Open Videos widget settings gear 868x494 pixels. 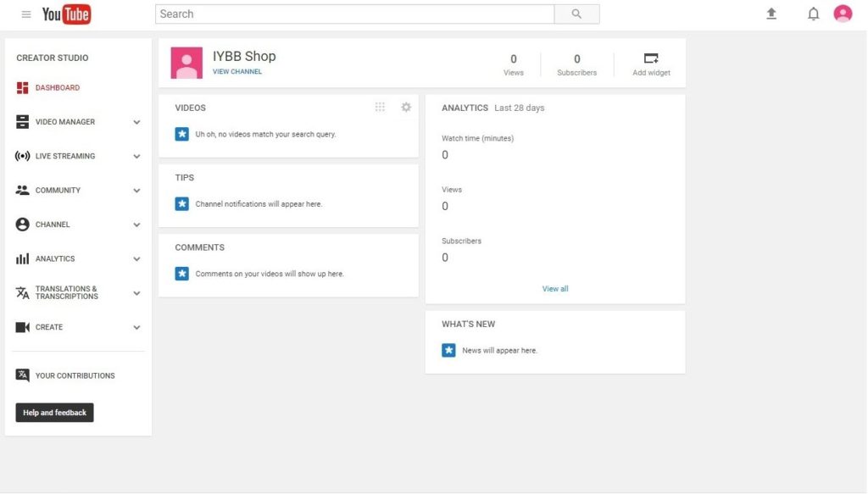coord(406,108)
